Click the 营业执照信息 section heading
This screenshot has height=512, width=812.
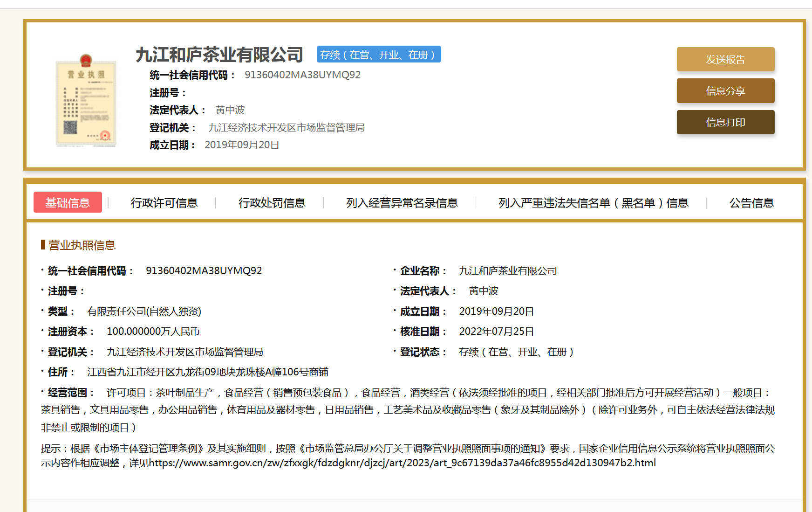(x=82, y=245)
